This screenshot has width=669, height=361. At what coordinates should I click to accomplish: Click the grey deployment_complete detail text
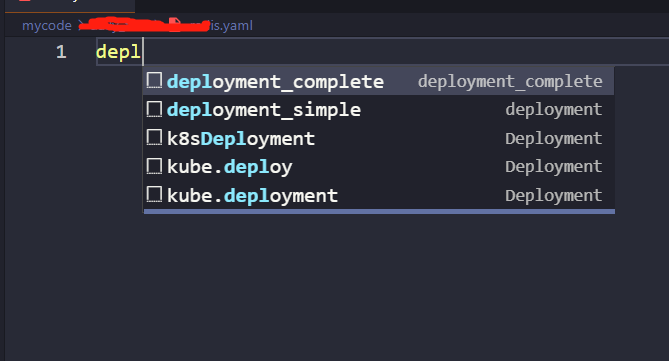tap(510, 81)
